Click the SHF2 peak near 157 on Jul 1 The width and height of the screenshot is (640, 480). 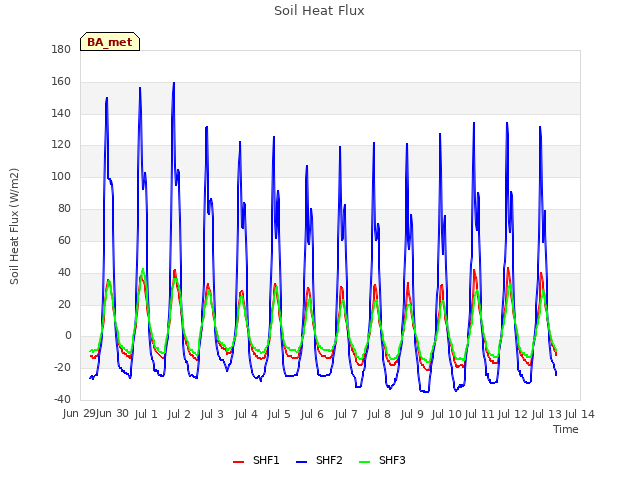coord(140,87)
